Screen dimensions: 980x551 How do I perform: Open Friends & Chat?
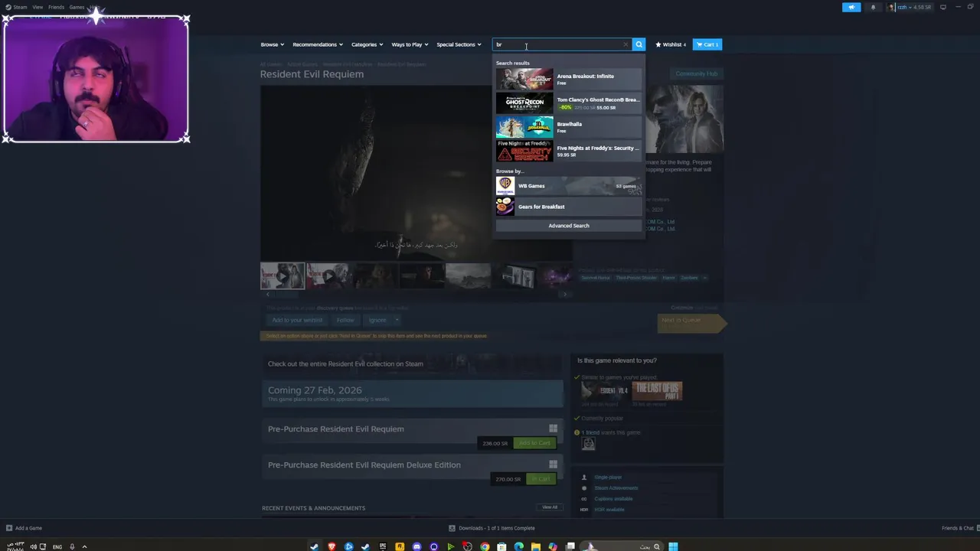coord(958,528)
